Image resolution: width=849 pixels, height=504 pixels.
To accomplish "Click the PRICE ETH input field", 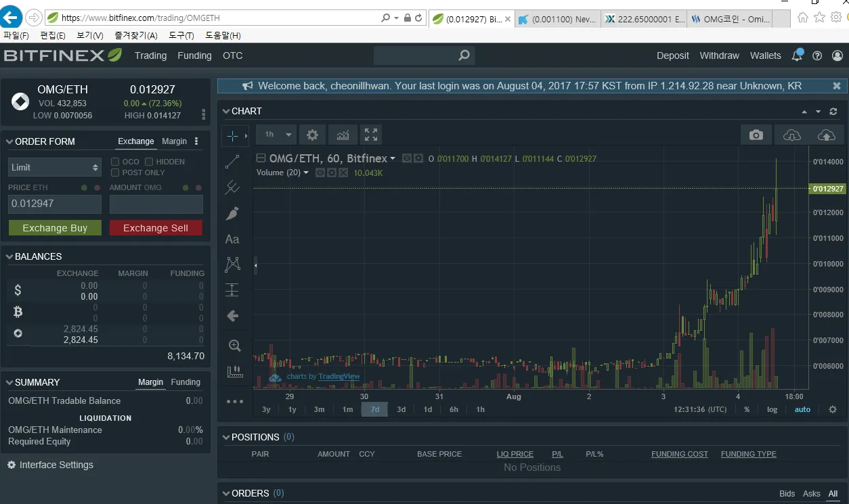I will pyautogui.click(x=55, y=204).
